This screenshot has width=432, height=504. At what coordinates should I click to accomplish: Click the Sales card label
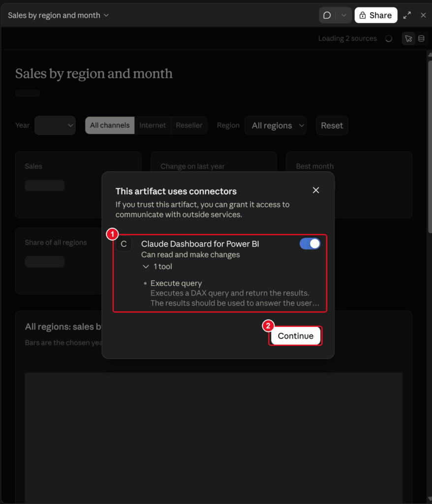(33, 166)
